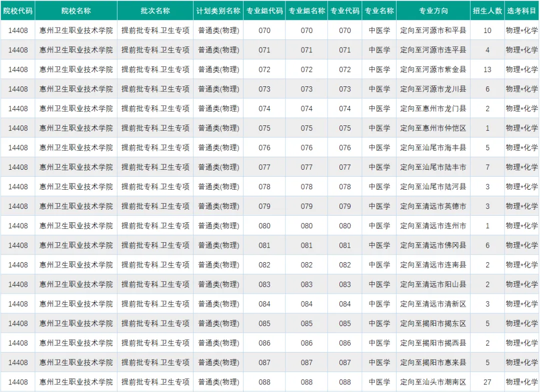Select the cell 定向至揭阳市揭东区
This screenshot has height=392, width=540.
pos(433,324)
